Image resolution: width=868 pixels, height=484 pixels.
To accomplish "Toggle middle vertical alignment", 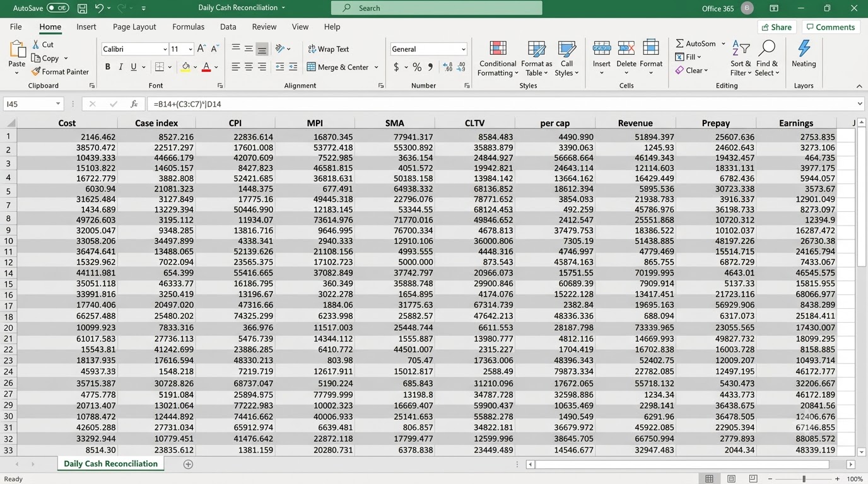I will click(249, 49).
